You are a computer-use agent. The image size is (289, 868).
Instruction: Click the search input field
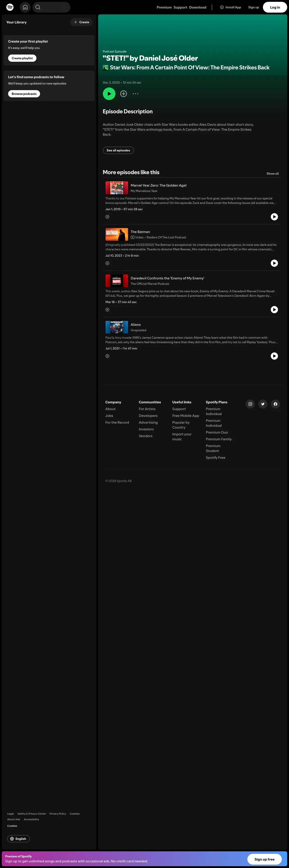(52, 7)
